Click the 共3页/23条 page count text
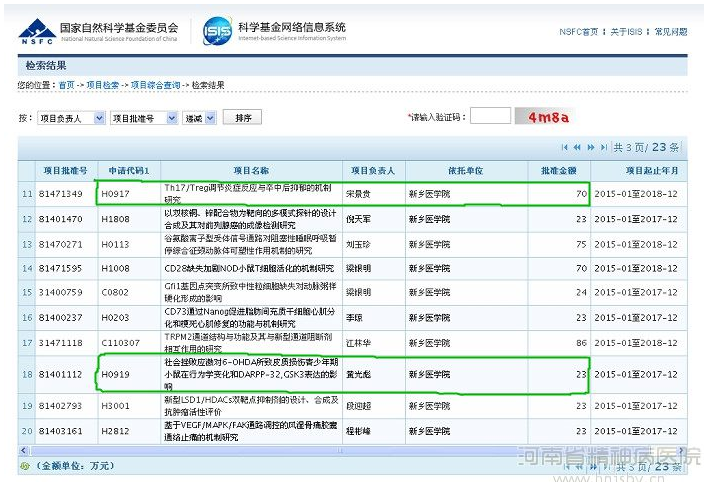Image resolution: width=707 pixels, height=482 pixels. click(x=646, y=147)
